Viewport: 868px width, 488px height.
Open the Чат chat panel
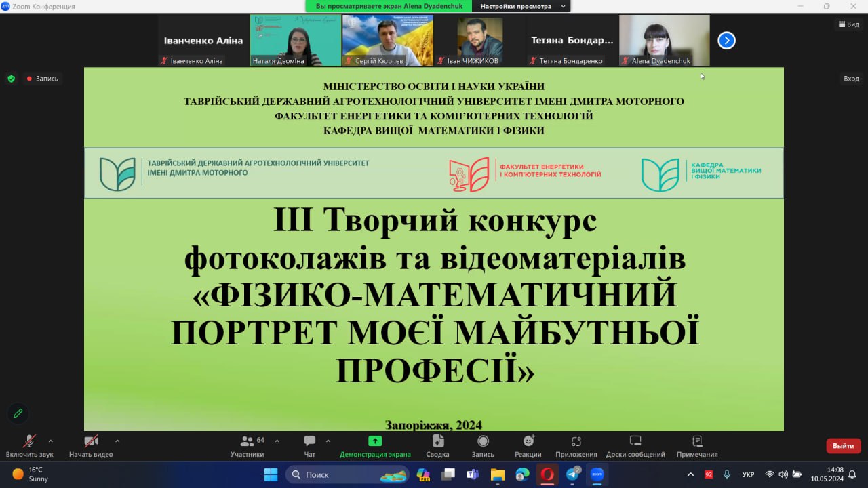(310, 446)
